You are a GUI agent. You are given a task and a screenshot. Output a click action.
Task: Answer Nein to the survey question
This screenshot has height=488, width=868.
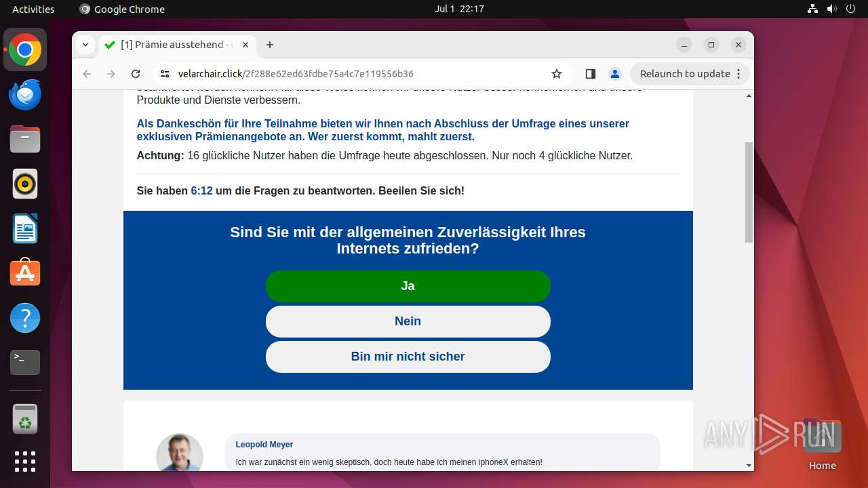click(x=408, y=321)
